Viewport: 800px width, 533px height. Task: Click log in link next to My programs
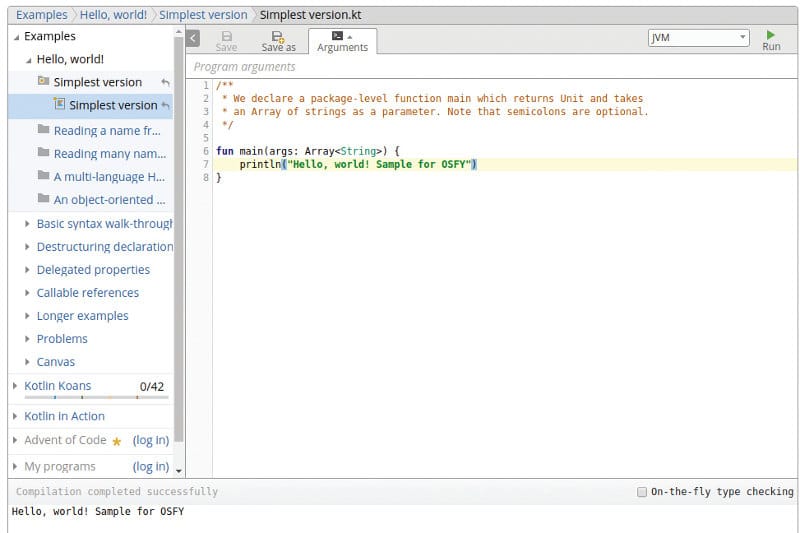point(150,466)
